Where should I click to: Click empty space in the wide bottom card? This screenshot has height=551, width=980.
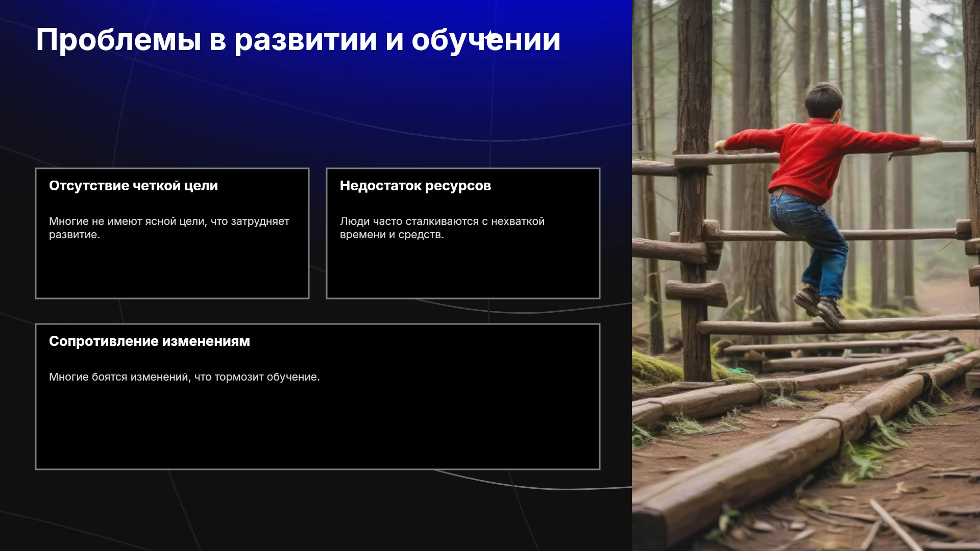(317, 429)
